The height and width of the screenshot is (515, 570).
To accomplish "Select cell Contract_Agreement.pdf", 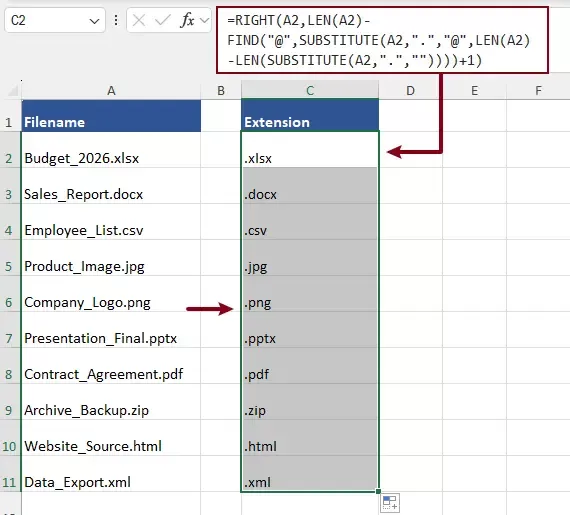I will (111, 366).
